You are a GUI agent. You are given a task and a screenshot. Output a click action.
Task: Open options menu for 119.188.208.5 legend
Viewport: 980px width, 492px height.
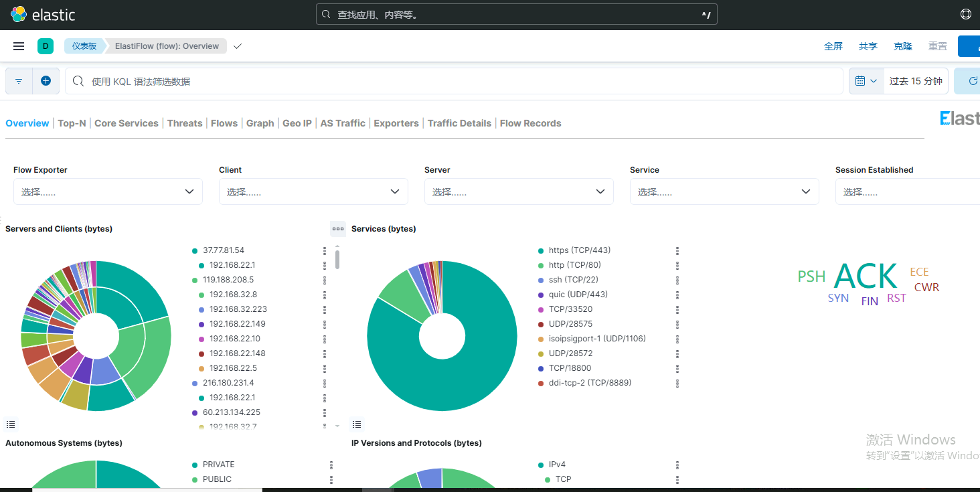pyautogui.click(x=325, y=280)
